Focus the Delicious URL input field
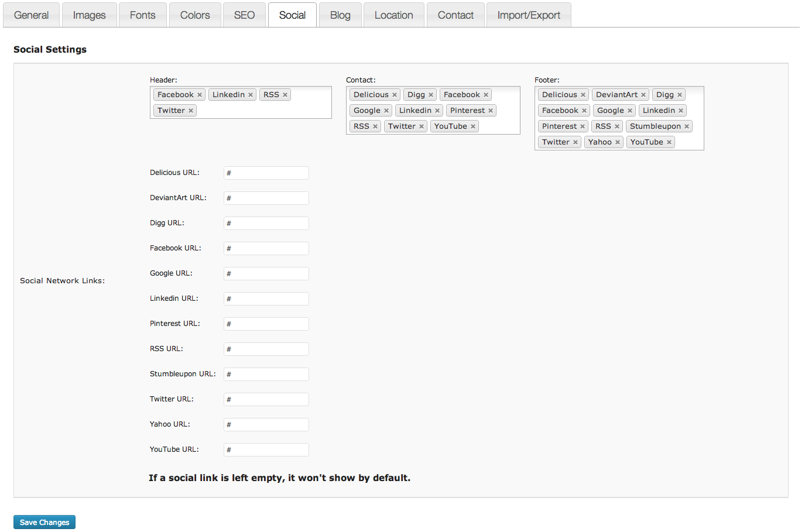This screenshot has height=532, width=805. 266,173
